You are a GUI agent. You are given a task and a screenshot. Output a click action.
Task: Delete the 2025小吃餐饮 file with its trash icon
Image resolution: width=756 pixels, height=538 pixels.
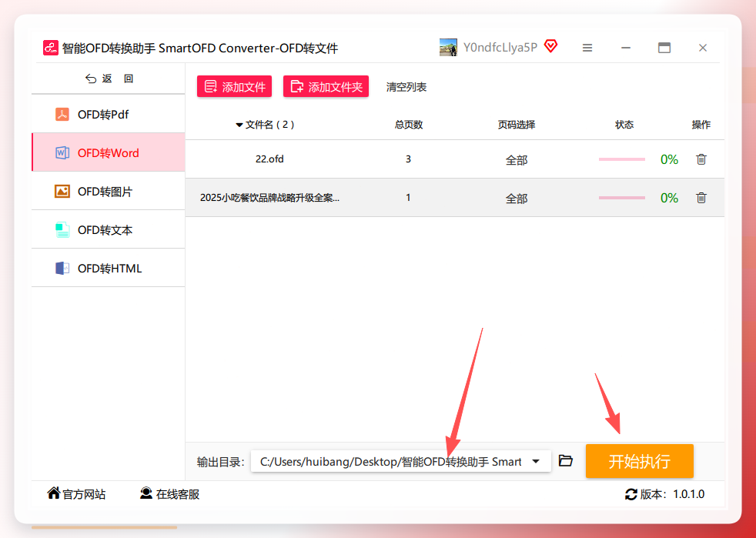click(701, 198)
